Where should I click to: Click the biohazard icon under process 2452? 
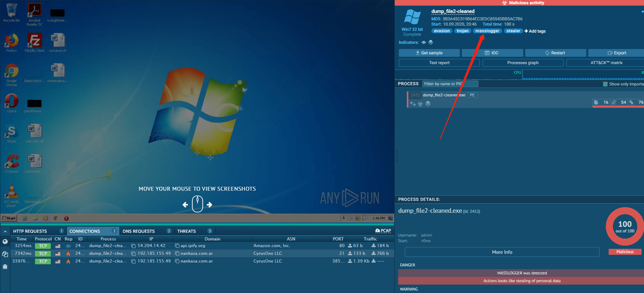(420, 103)
